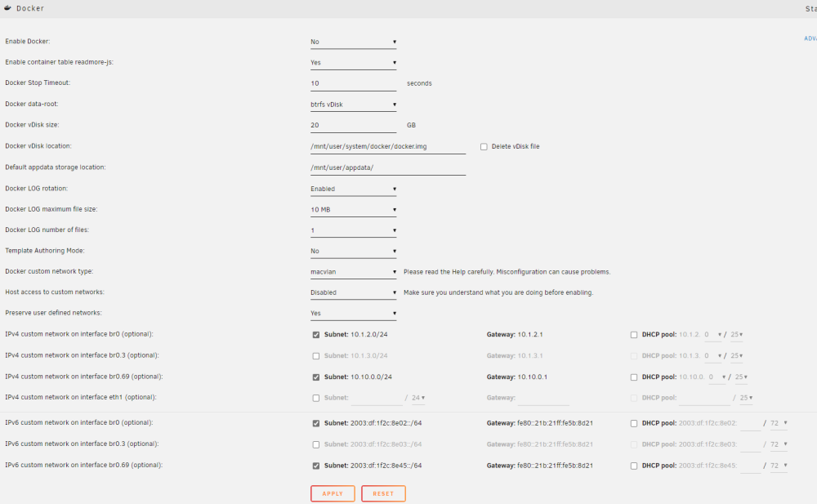817x504 pixels.
Task: Check IPv4 eth1 subnet checkbox
Action: point(315,398)
